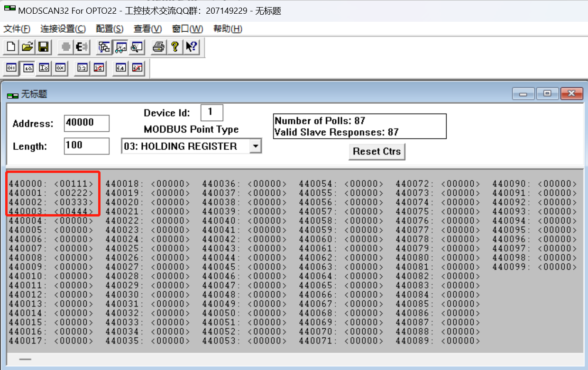Image resolution: width=588 pixels, height=370 pixels.
Task: Select register 440009 value
Action: [x=74, y=267]
